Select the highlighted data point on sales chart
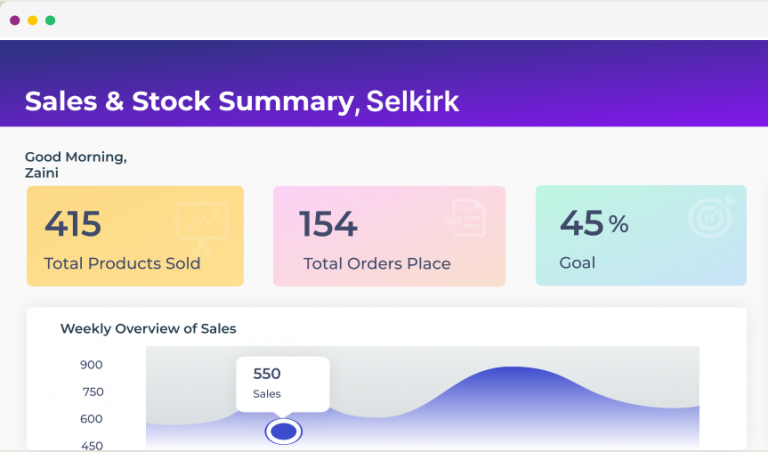The image size is (768, 452). (x=284, y=431)
